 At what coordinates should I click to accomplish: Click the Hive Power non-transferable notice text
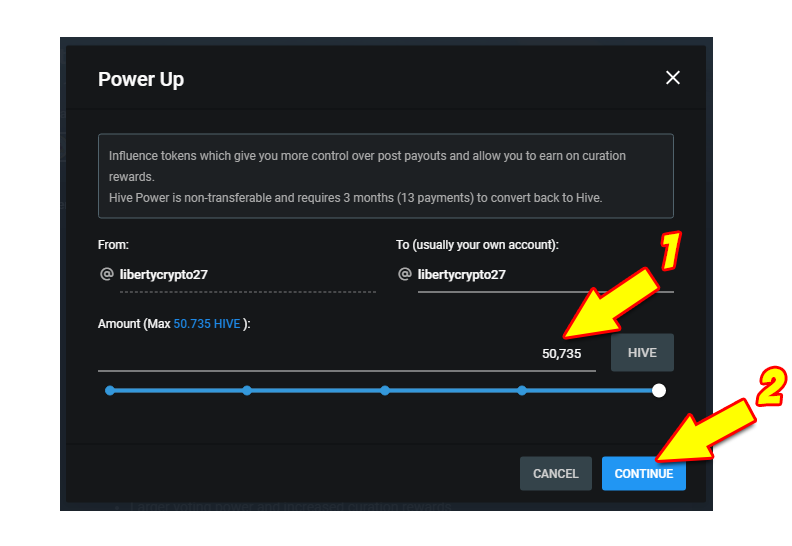point(356,198)
